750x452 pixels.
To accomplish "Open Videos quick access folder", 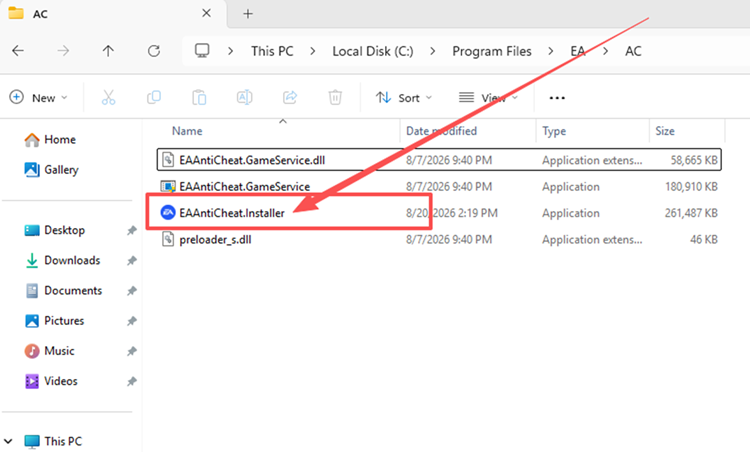I will (51, 381).
